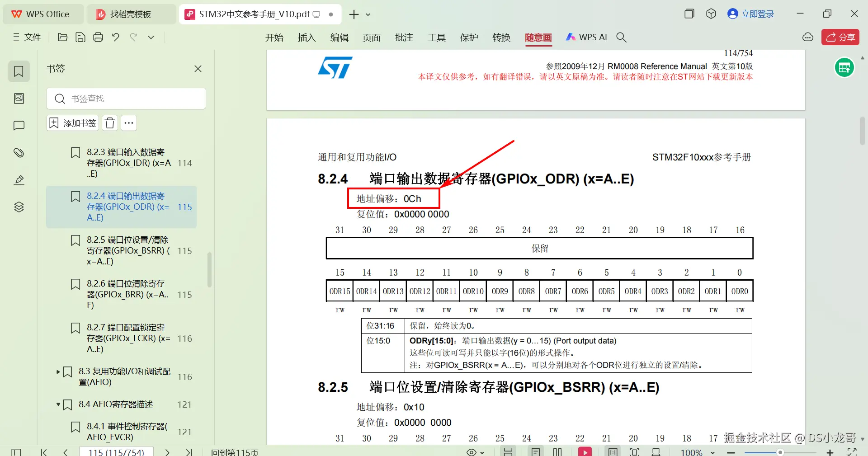Open the cube icon in title bar
This screenshot has width=868, height=456.
(711, 14)
